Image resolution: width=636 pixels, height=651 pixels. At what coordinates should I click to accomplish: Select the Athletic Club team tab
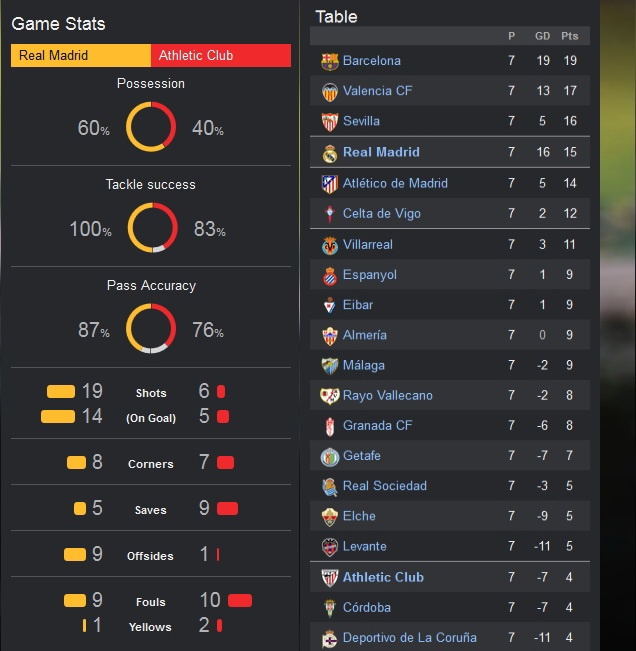pyautogui.click(x=221, y=56)
